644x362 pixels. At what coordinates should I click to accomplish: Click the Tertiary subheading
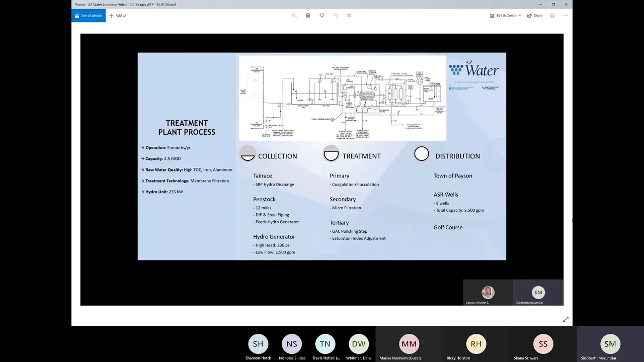click(x=339, y=222)
